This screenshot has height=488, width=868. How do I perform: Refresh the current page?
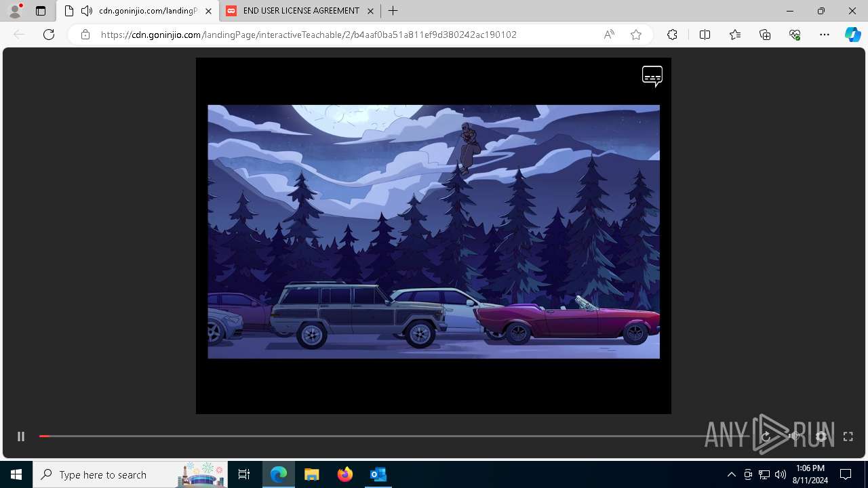(x=49, y=35)
